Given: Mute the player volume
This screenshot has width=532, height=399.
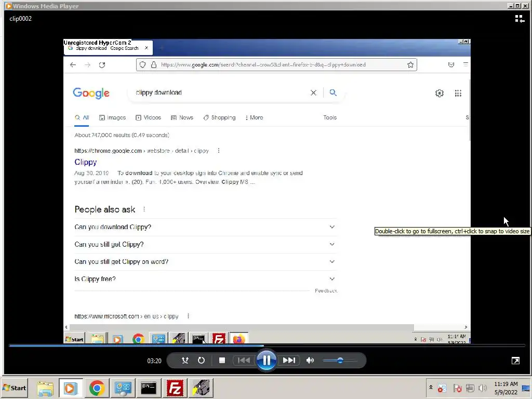Looking at the screenshot, I should [x=310, y=361].
